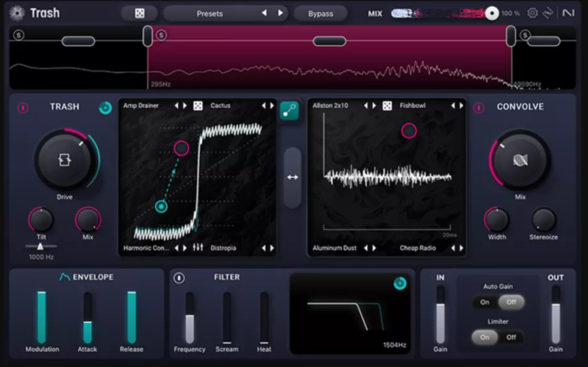Viewport: 588px width, 367px height.
Task: Swap module order with the double-arrow button
Action: click(x=292, y=177)
